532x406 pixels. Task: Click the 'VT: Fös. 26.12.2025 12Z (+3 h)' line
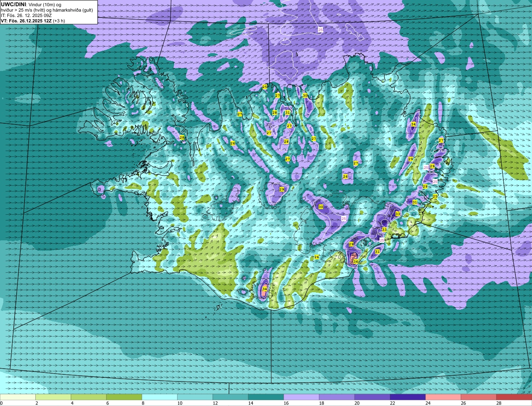pos(33,21)
